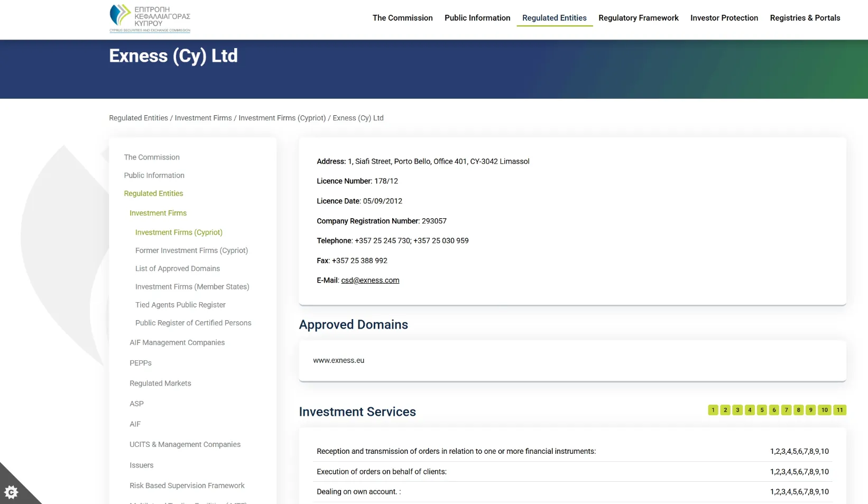Click the Cyprus Securities Commission logo
868x504 pixels.
(x=150, y=18)
